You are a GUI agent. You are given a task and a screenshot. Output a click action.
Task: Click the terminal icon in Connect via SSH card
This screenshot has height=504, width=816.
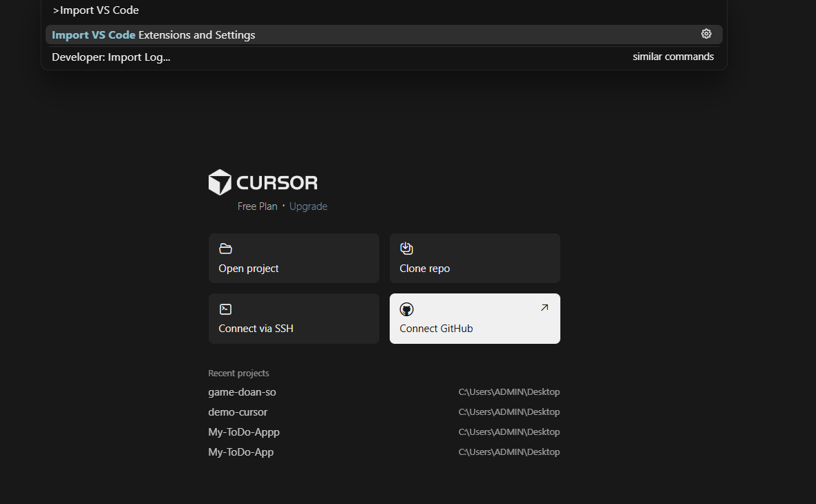point(225,309)
